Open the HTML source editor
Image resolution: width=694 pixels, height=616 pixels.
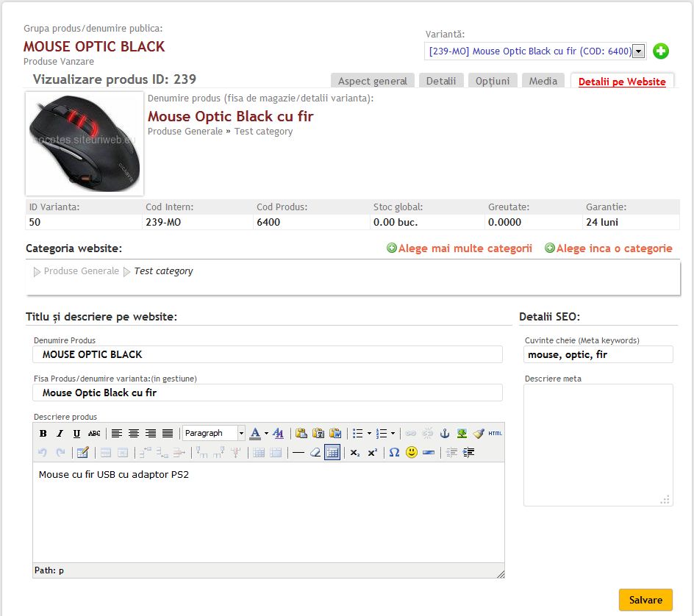pos(496,434)
